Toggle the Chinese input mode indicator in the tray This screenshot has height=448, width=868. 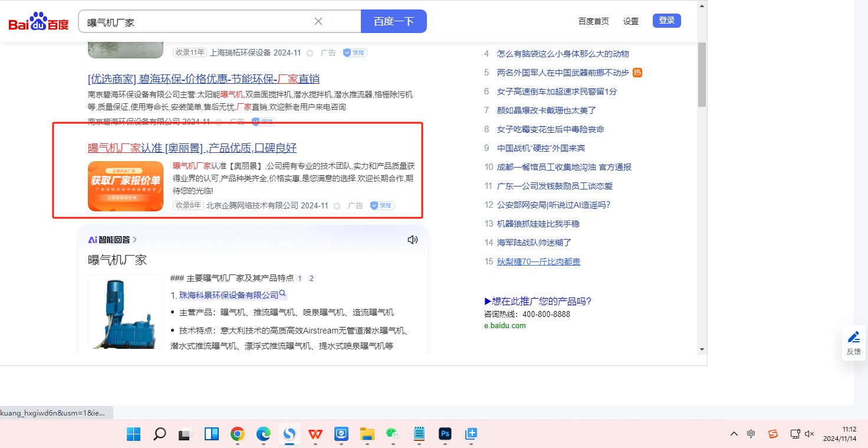click(751, 434)
